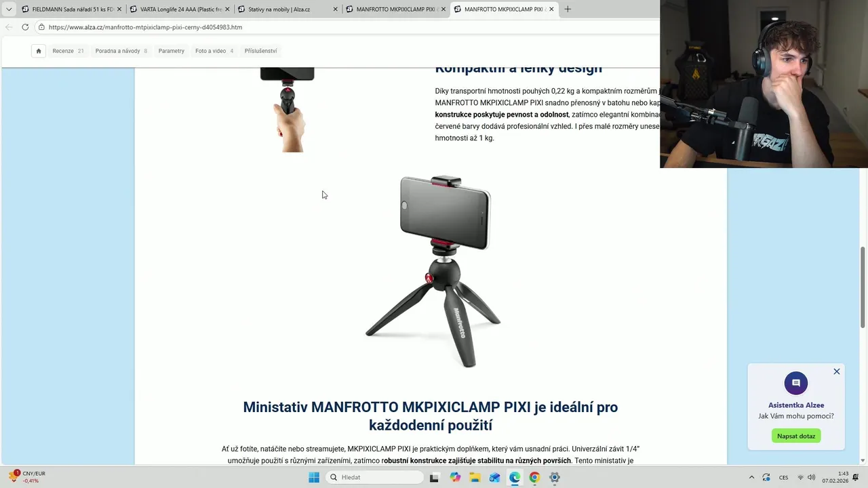
Task: Open Google Chrome from taskbar
Action: tap(534, 477)
